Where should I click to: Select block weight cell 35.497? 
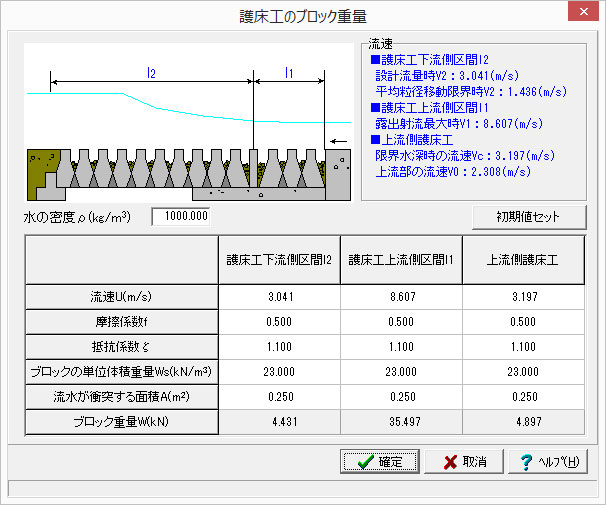[402, 422]
